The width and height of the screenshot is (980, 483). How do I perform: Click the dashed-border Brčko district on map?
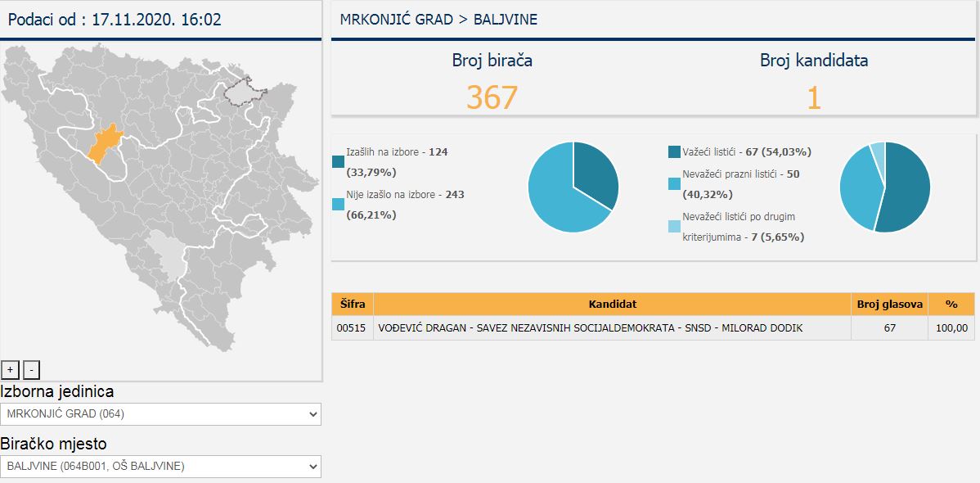point(241,91)
